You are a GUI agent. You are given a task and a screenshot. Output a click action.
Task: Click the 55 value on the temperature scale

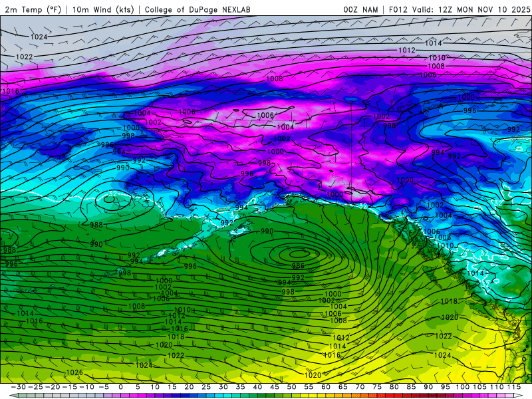point(309,387)
